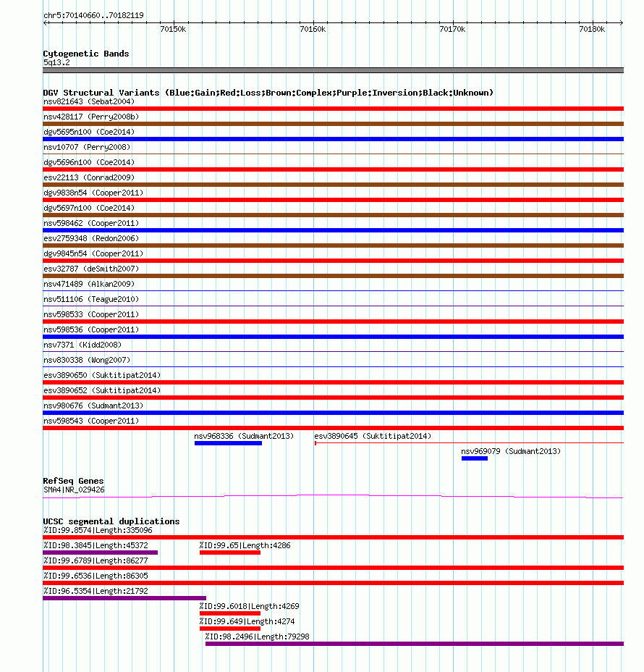Open nsv830338 (Wong2007) label
The height and width of the screenshot is (672, 644).
[x=87, y=361]
